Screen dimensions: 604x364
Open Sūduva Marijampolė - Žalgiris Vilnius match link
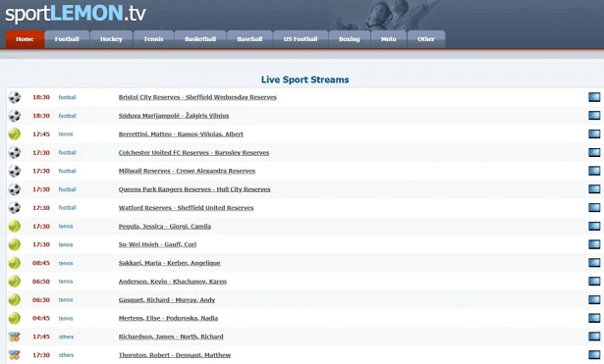tap(174, 116)
